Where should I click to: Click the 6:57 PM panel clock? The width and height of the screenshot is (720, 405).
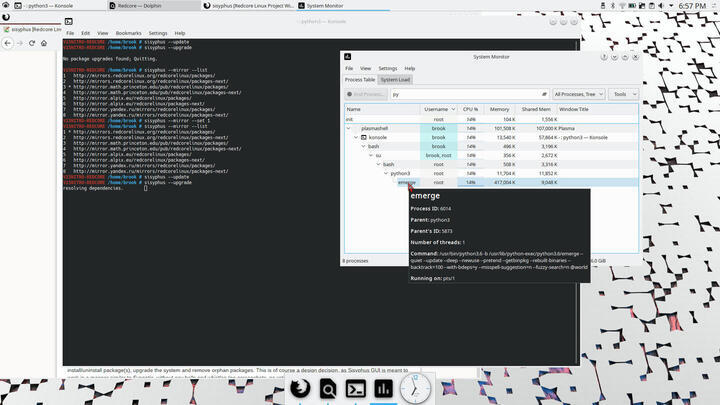click(692, 6)
